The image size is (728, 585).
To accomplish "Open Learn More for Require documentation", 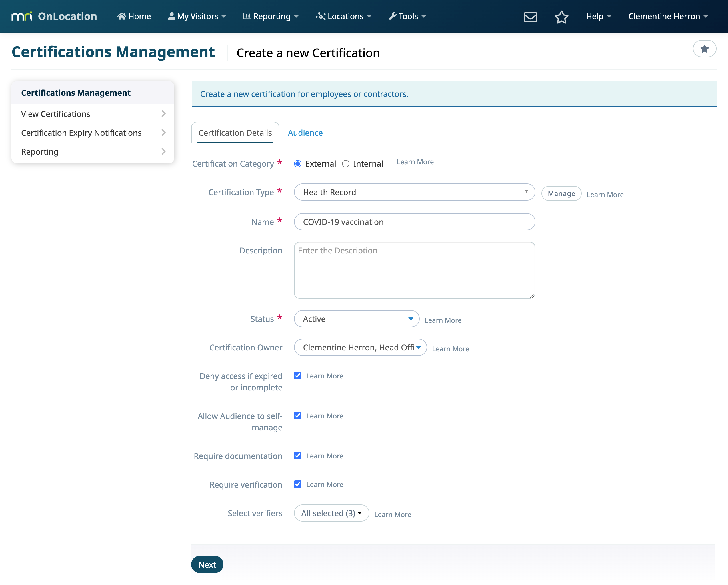I will 325,456.
